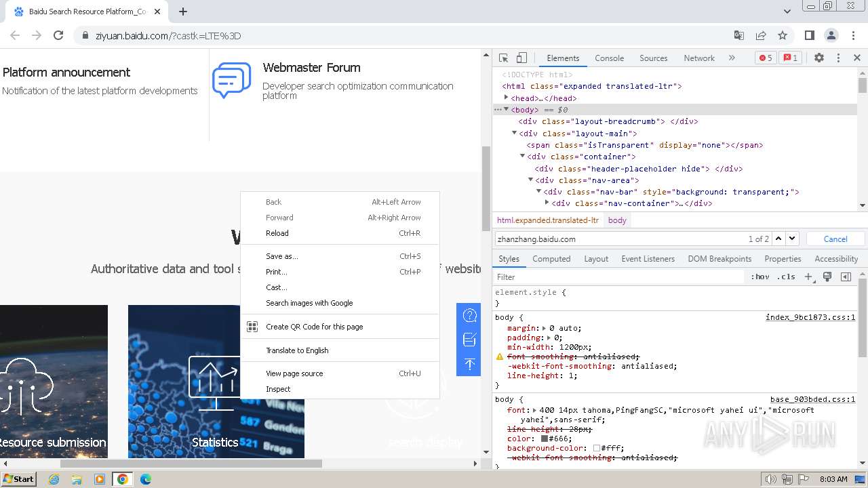Viewport: 868px width, 488px height.
Task: Open the base_903bded.css:1 source link
Action: [x=812, y=399]
